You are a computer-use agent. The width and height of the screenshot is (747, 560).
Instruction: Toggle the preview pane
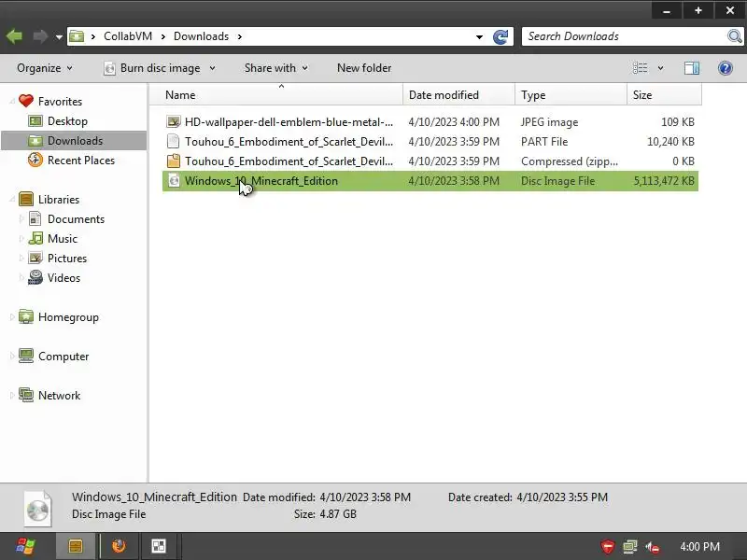(692, 68)
